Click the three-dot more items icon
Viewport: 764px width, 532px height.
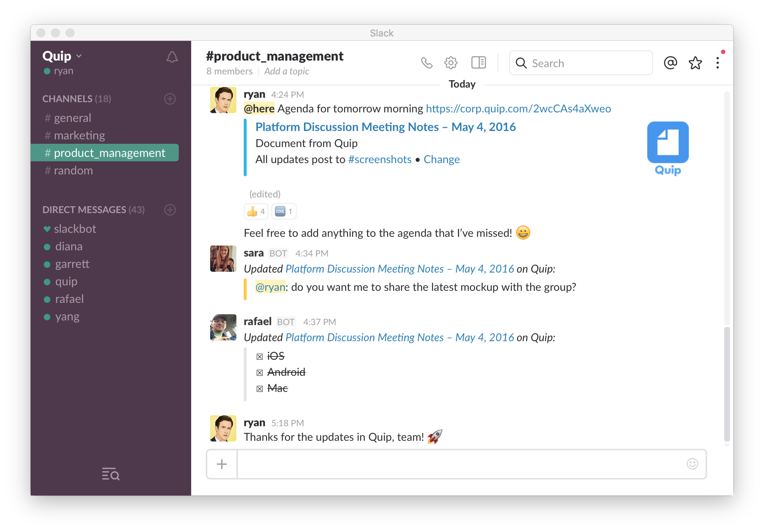pos(718,63)
